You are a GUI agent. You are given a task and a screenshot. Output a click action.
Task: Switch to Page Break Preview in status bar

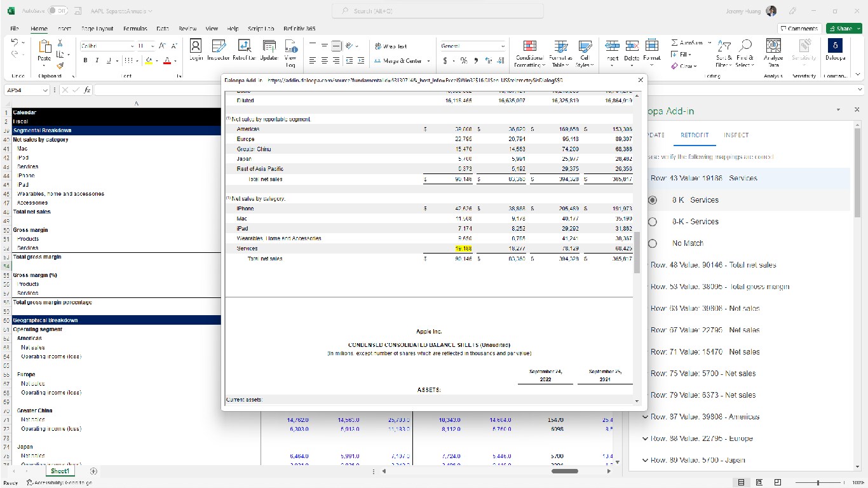tap(778, 483)
